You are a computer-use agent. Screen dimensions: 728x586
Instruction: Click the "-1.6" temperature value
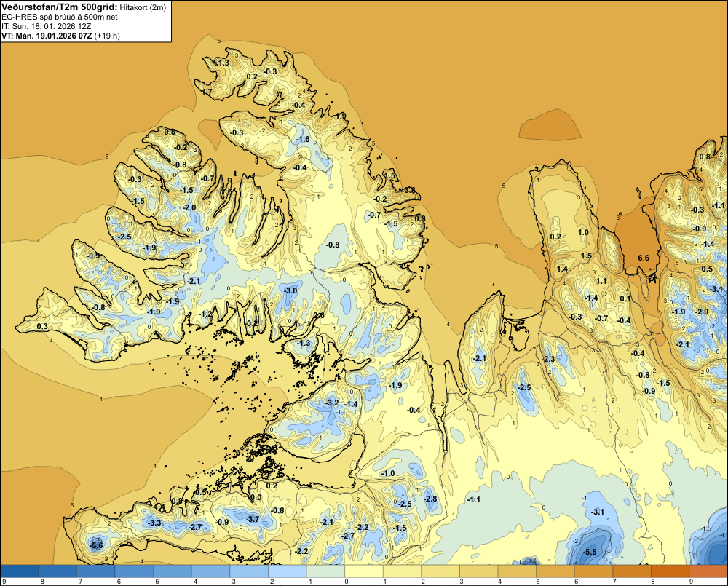(303, 140)
